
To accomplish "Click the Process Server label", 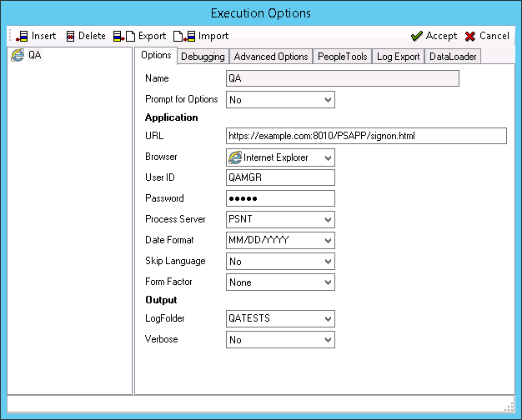I will pyautogui.click(x=175, y=219).
